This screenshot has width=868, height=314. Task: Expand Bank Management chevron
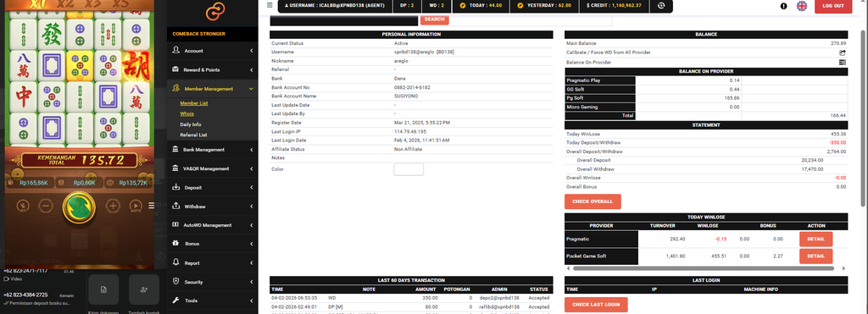(251, 150)
